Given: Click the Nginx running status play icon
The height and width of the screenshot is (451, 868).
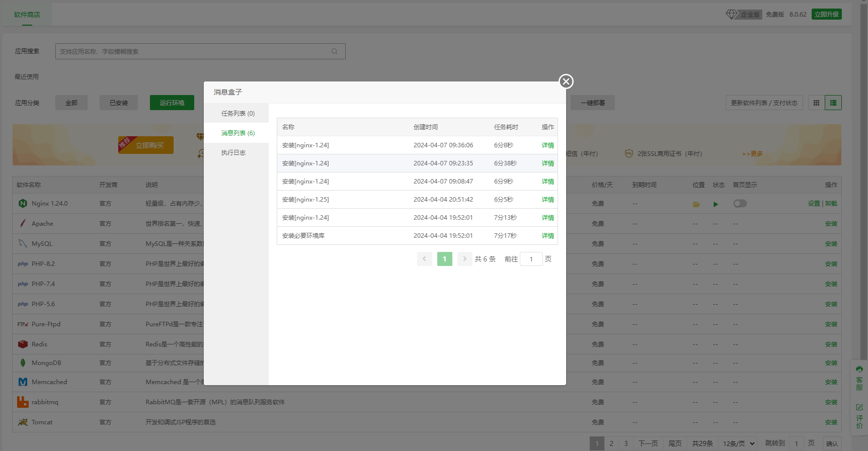Looking at the screenshot, I should pyautogui.click(x=716, y=204).
